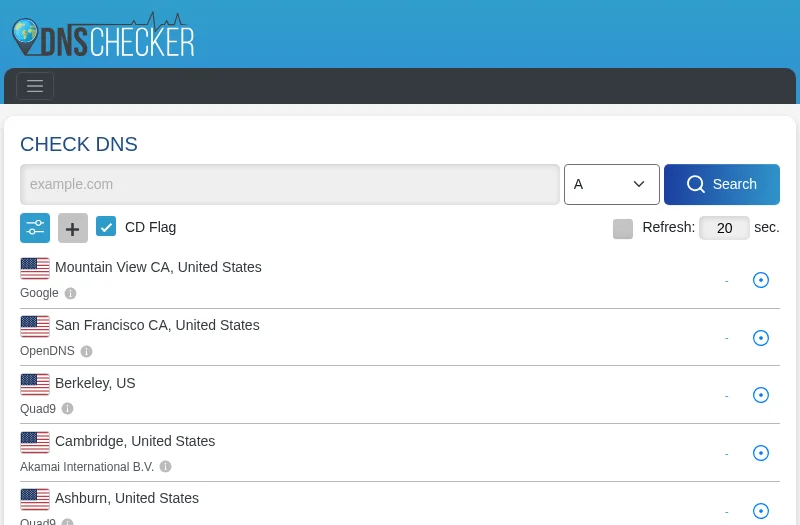Click US flag beside Cambridge, United States
The height and width of the screenshot is (525, 800).
35,442
